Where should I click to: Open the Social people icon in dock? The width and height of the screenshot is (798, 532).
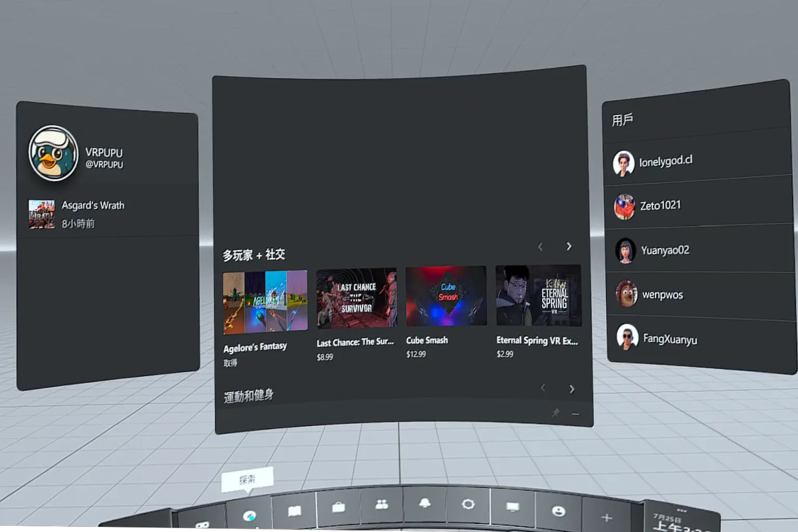[x=382, y=504]
